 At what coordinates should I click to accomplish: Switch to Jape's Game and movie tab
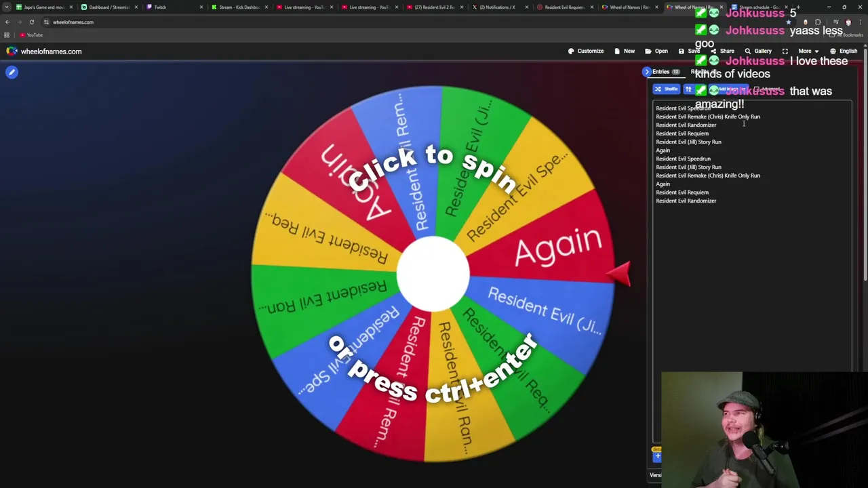(43, 7)
